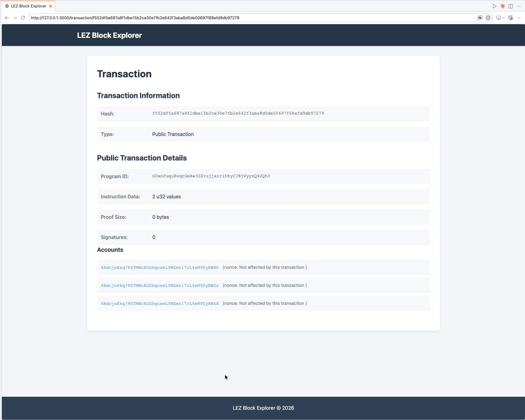Open the address row more options ellipsis
525x420 pixels.
pyautogui.click(x=519, y=18)
